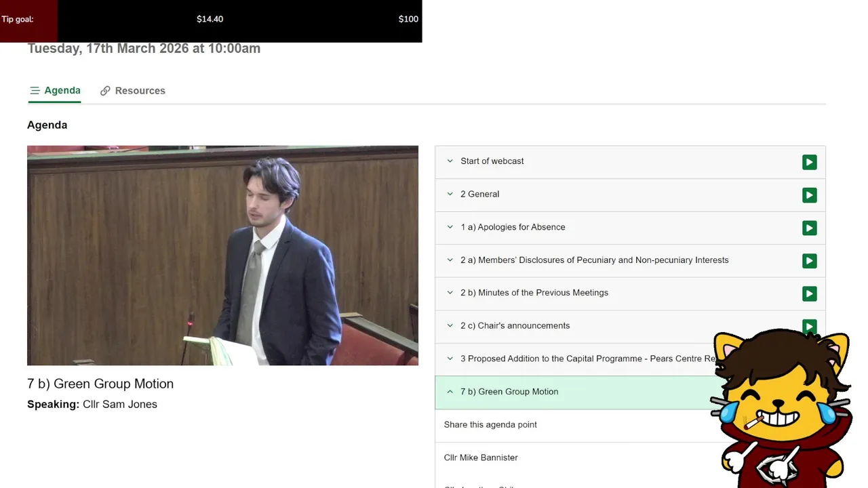
Task: Click the Agenda tab list icon
Action: tap(35, 91)
